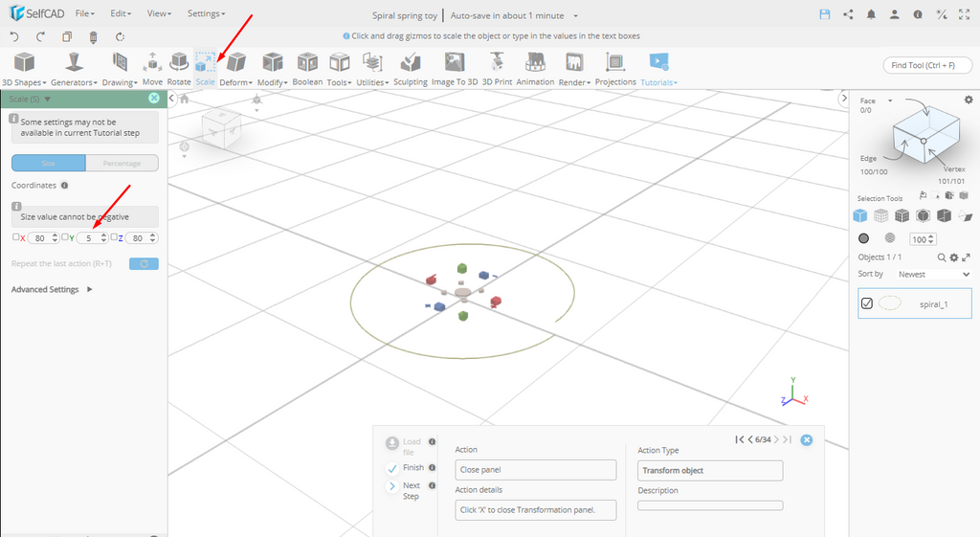Open the Projections tool
The image size is (980, 537).
click(x=615, y=69)
